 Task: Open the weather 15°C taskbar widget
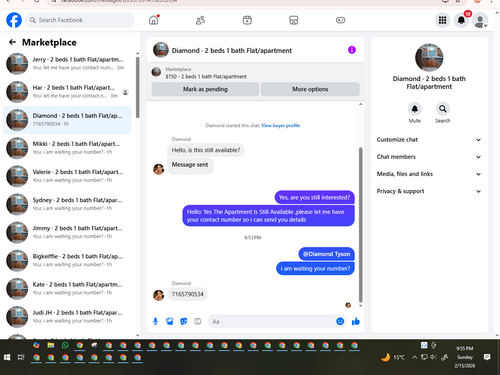click(393, 357)
